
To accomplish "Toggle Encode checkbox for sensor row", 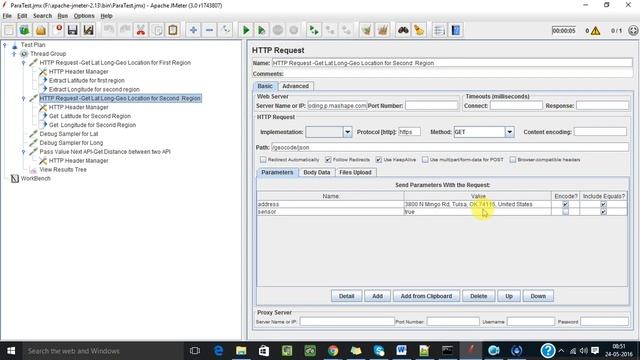I will point(565,212).
